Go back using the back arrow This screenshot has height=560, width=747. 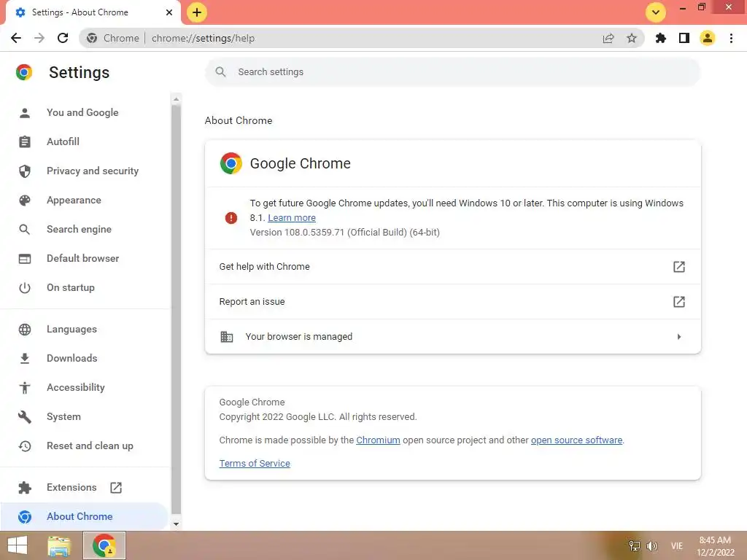click(16, 38)
